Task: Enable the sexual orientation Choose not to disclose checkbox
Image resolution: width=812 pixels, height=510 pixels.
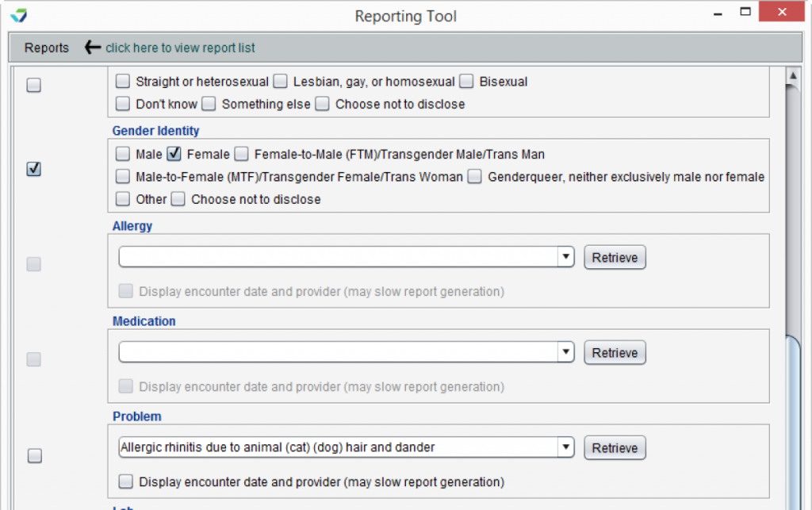Action: (322, 104)
